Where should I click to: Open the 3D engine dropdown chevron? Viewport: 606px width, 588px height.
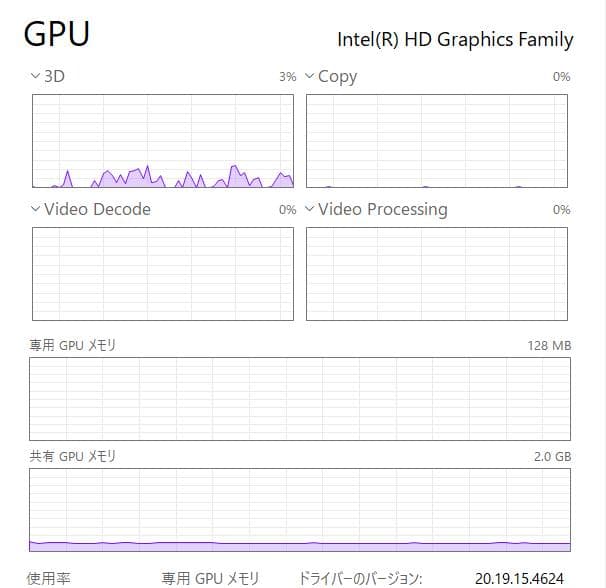pos(36,76)
